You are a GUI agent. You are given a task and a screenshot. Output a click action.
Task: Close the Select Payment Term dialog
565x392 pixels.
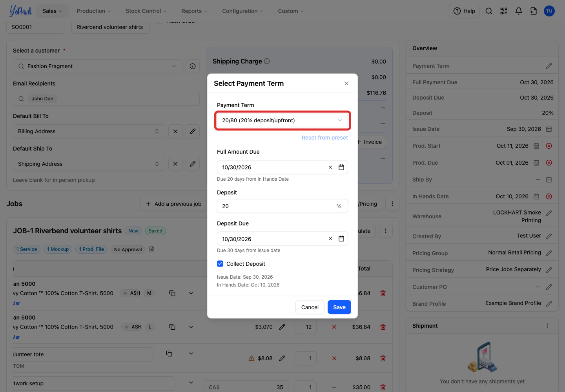point(346,83)
